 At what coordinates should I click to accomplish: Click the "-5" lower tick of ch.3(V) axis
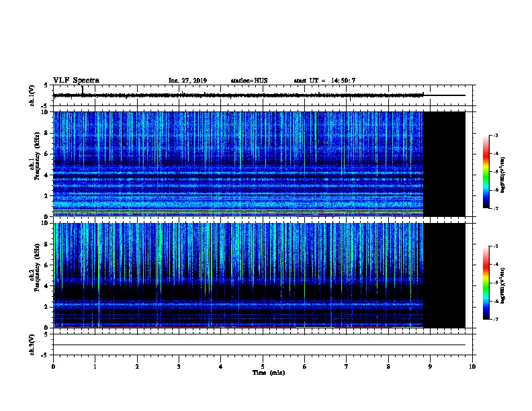[x=45, y=355]
